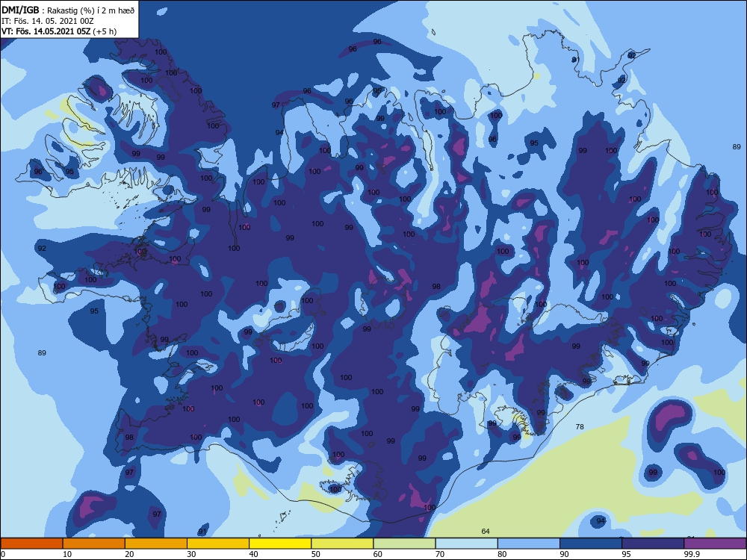Viewport: 747px width, 560px height.
Task: Click the 40–50 bright yellow legend swatch
Action: point(280,544)
